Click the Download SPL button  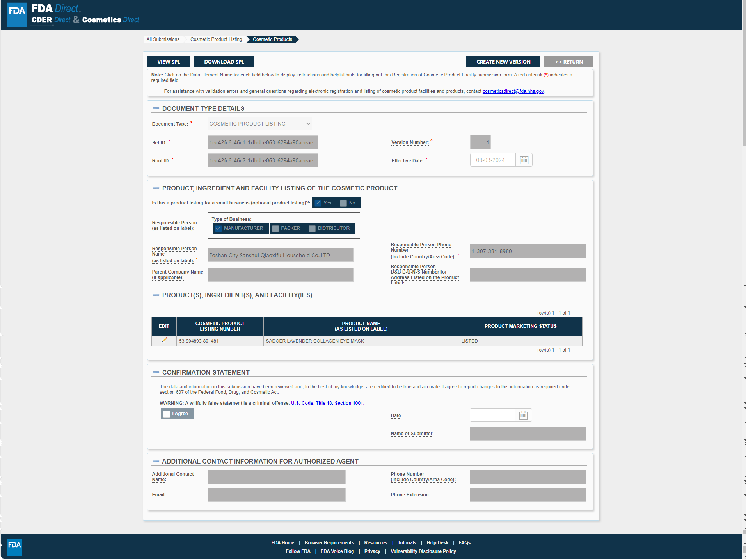coord(224,62)
